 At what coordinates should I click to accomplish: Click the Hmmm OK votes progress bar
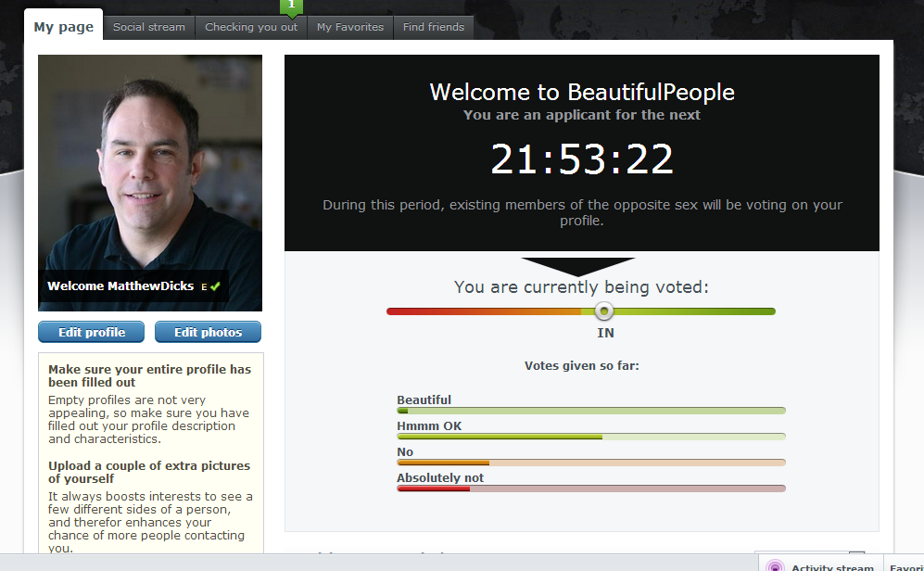point(591,437)
